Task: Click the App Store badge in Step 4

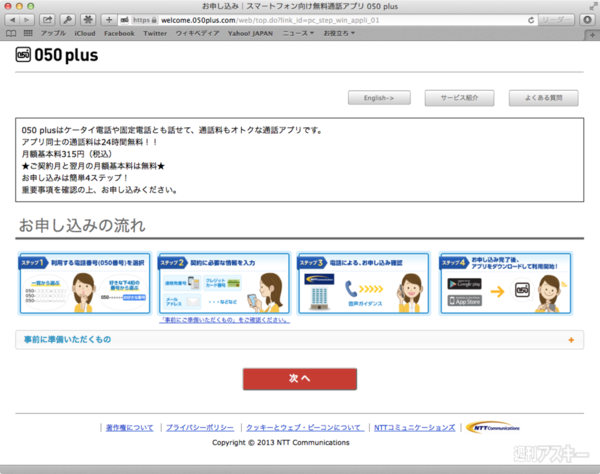Action: click(465, 301)
